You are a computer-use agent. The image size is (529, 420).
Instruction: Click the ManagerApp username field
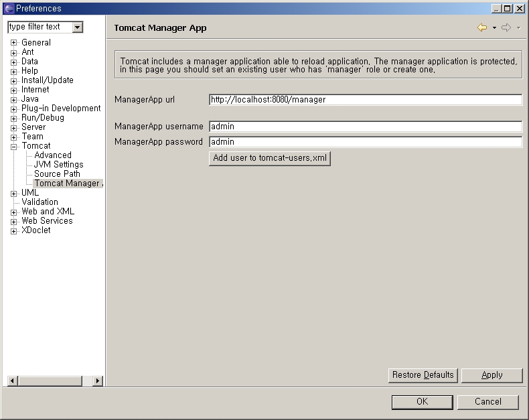(366, 127)
